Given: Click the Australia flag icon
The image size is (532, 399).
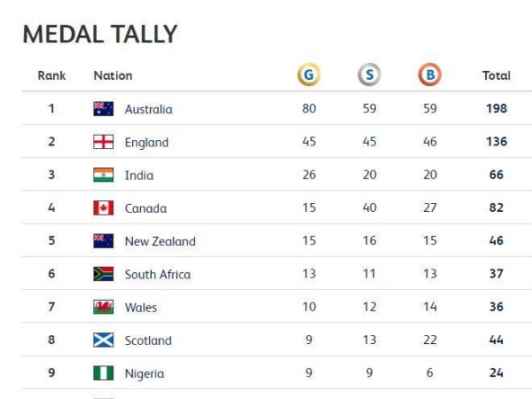Looking at the screenshot, I should pos(104,109).
